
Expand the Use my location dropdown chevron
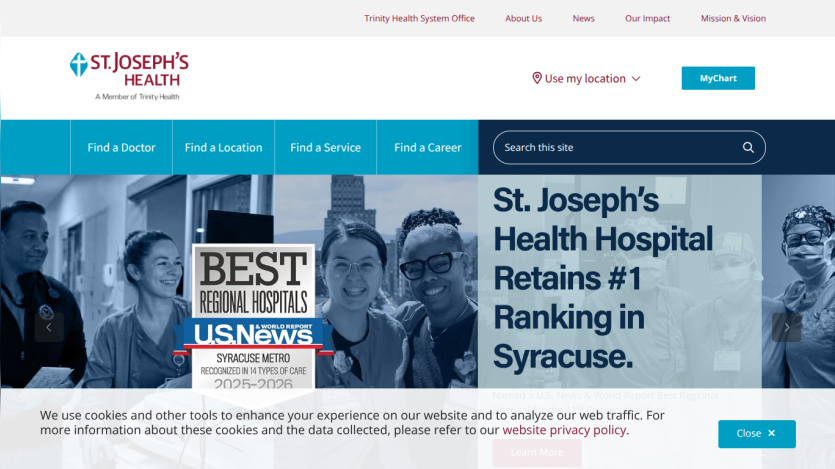[x=636, y=79]
